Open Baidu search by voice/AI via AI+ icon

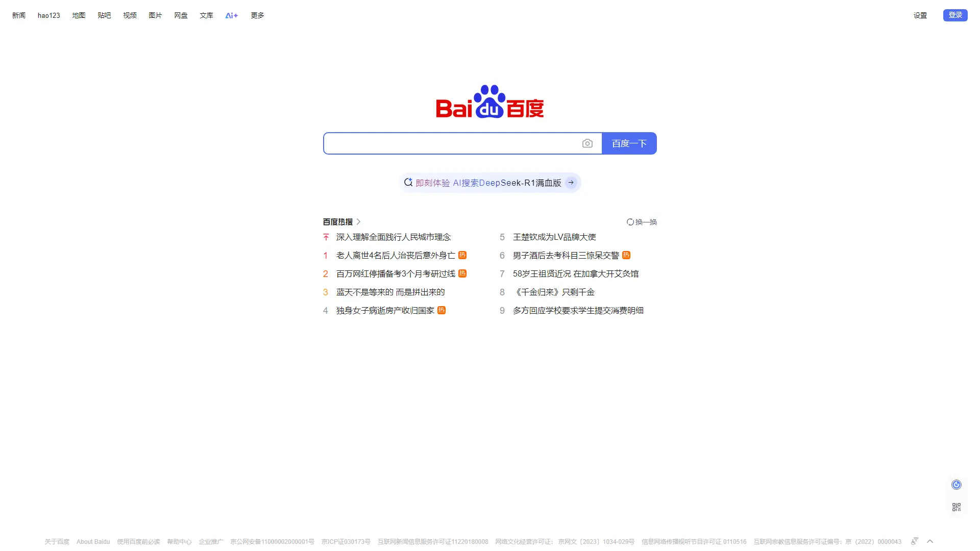[x=231, y=15]
